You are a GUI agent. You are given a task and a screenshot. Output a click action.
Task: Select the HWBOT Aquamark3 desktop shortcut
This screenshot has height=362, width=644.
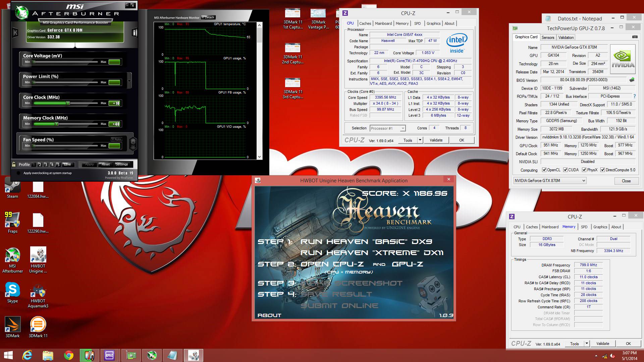pos(38,295)
